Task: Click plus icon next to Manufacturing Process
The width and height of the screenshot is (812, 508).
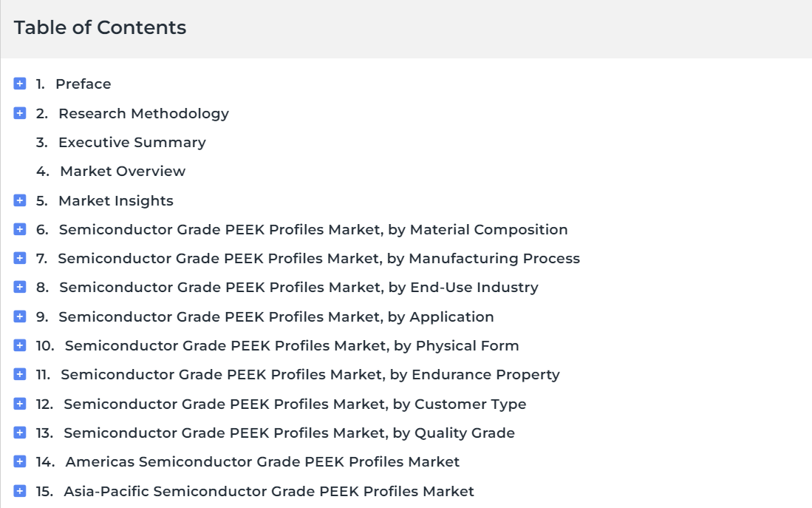Action: click(x=20, y=258)
